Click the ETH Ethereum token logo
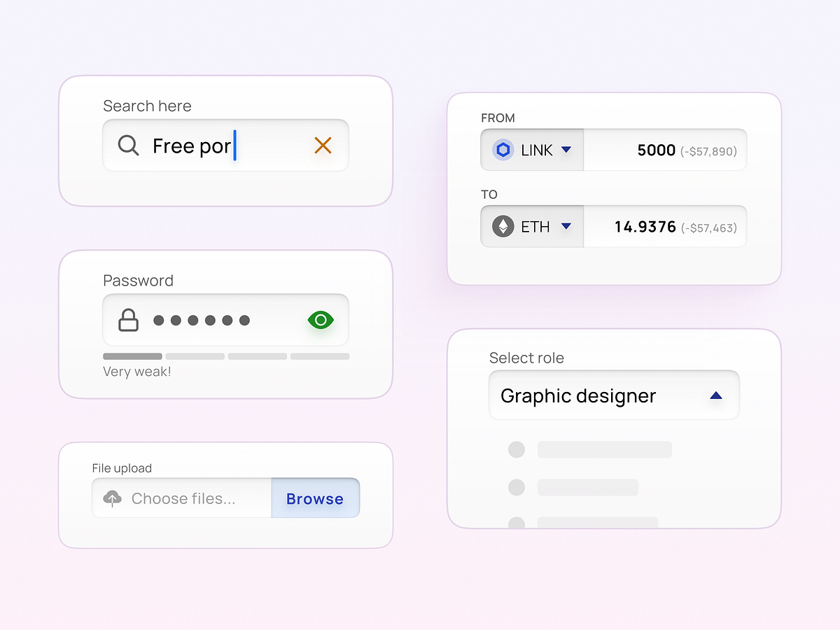The width and height of the screenshot is (840, 630). point(503,226)
